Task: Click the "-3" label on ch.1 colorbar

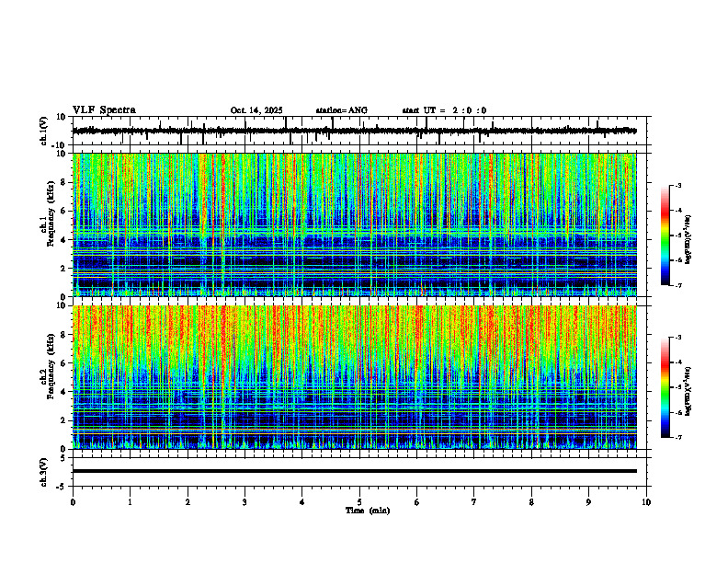Action: tap(677, 185)
